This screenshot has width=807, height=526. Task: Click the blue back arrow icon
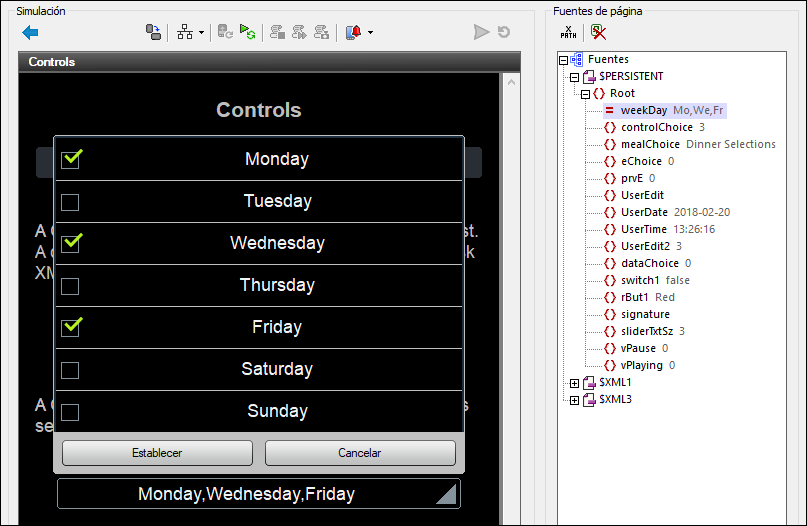pos(30,32)
